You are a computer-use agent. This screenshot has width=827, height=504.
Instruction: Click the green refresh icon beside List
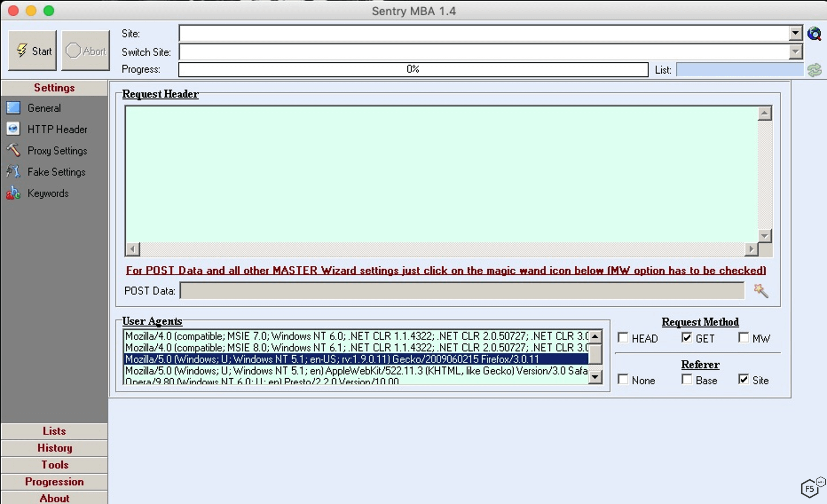[x=814, y=70]
